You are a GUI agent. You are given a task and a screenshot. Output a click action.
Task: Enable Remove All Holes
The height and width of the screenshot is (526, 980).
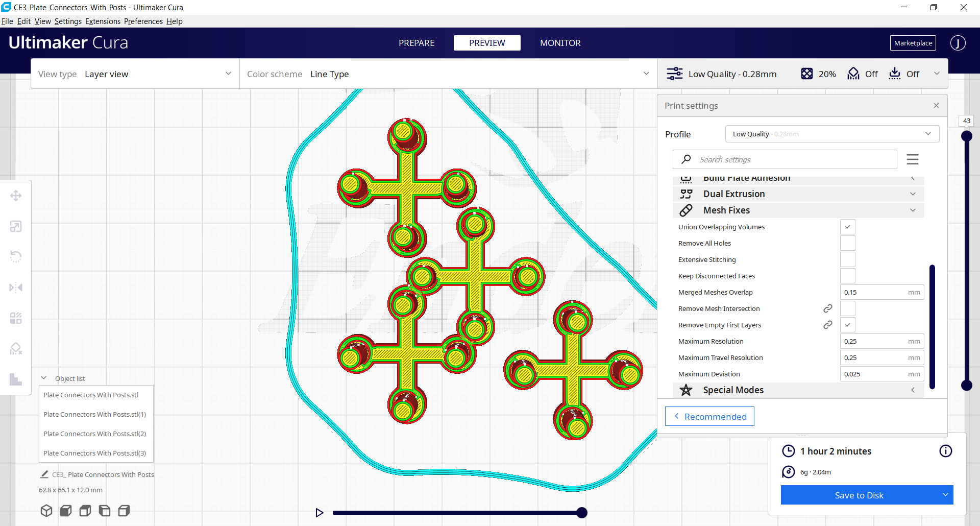[x=848, y=243]
